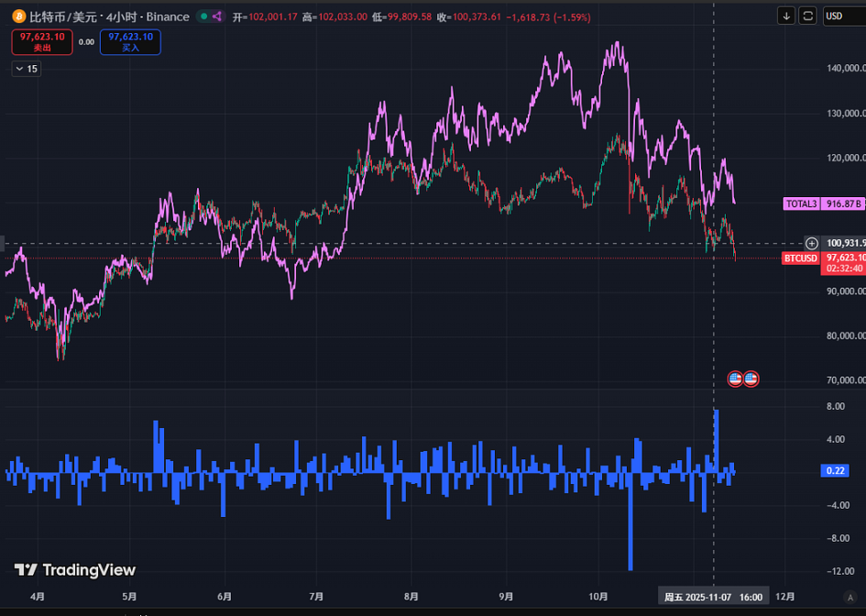
Task: Click the Bitcoin symbol logo icon
Action: pyautogui.click(x=18, y=16)
